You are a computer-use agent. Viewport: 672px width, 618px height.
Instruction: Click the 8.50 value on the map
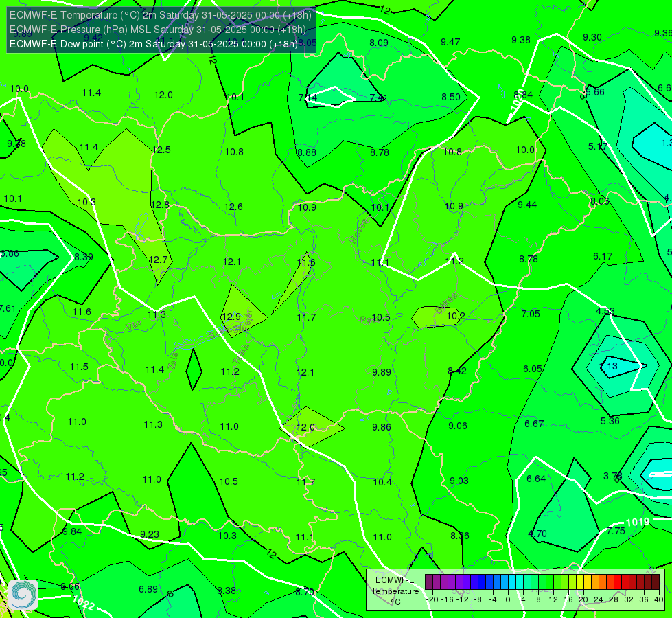(x=451, y=97)
